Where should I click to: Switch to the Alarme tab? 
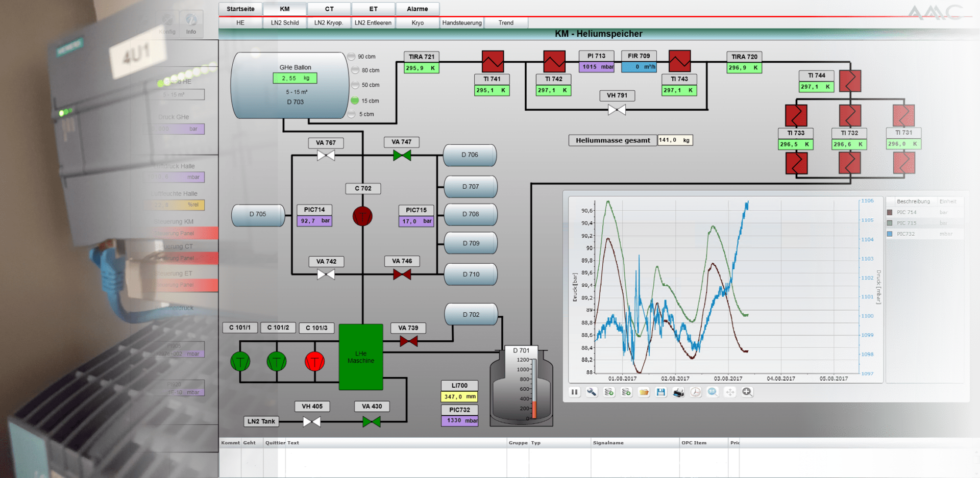click(x=418, y=9)
